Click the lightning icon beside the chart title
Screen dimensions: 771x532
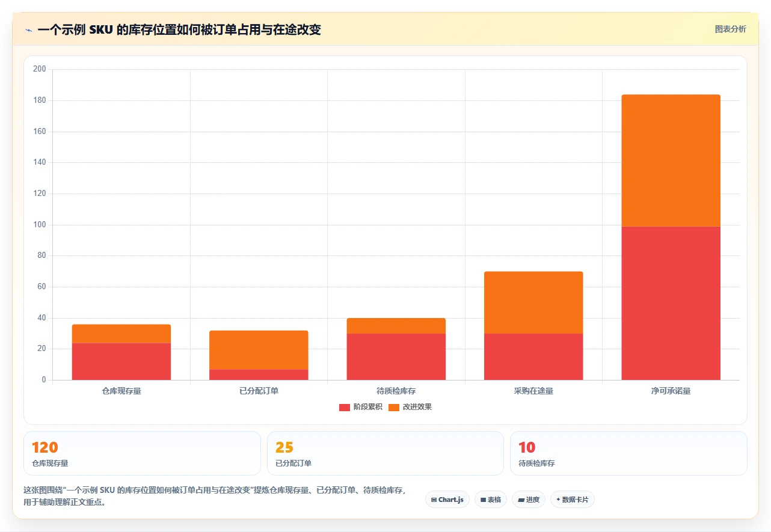click(28, 29)
